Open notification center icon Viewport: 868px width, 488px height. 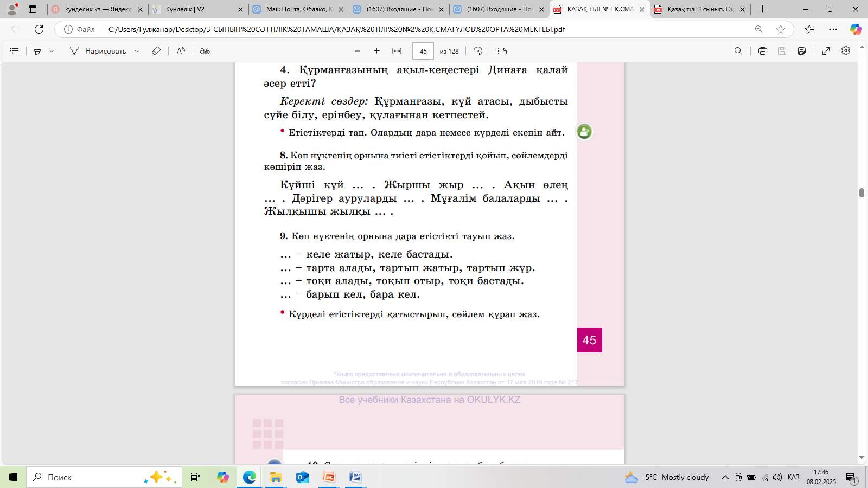[851, 478]
